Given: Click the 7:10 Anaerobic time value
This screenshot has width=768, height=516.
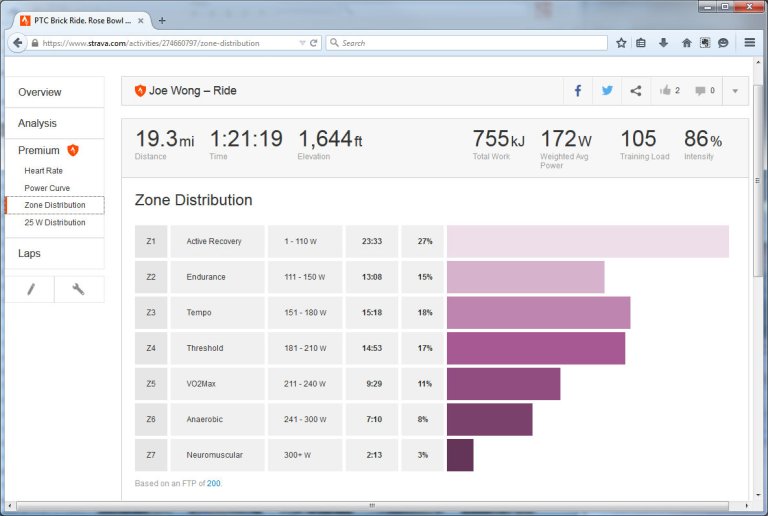Looking at the screenshot, I should tap(374, 420).
